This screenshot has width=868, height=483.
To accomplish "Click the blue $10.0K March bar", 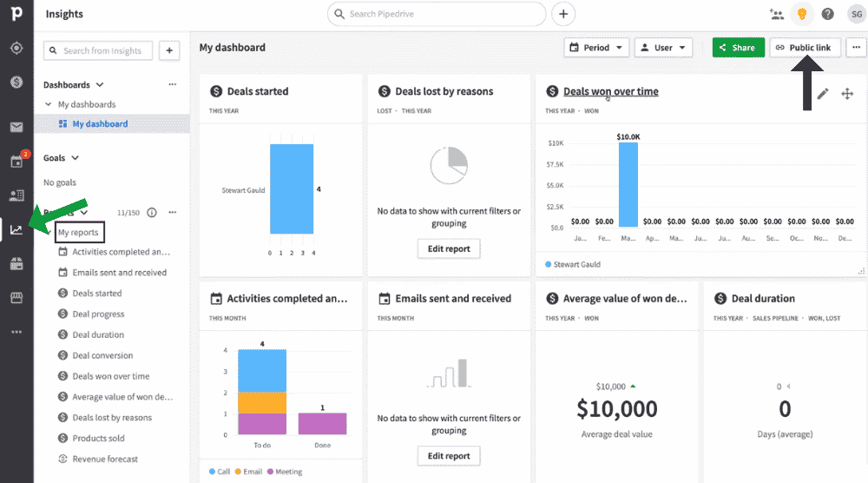I will (x=628, y=184).
